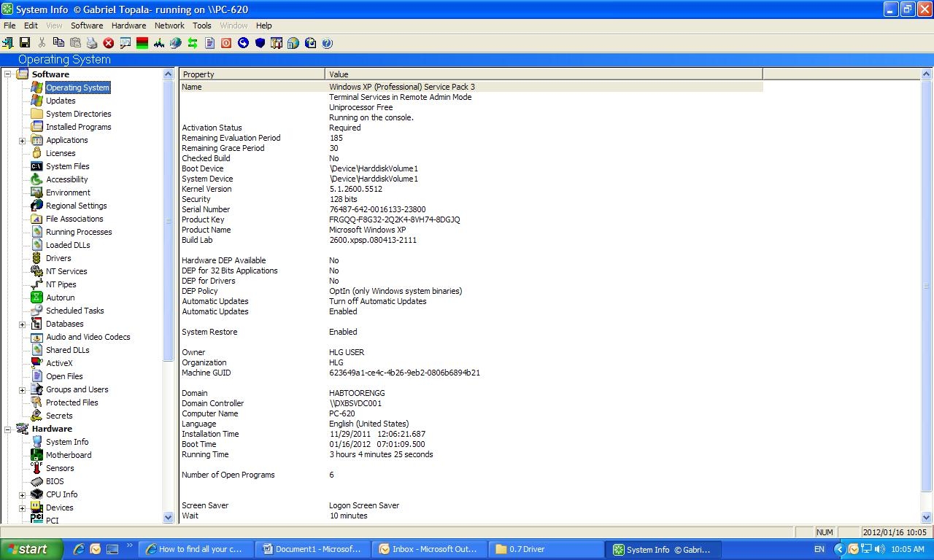Click the Machine GUID value
The height and width of the screenshot is (560, 934).
click(x=404, y=373)
